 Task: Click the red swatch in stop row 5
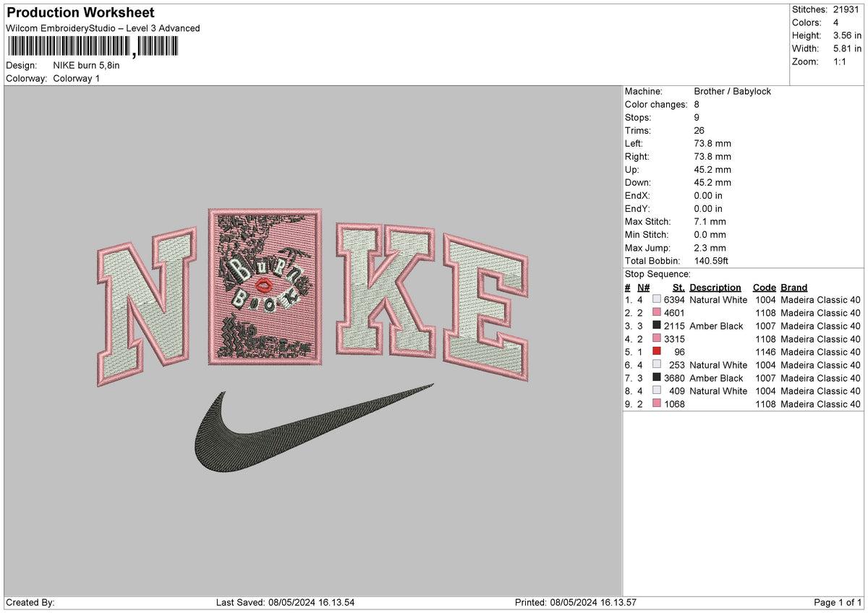pyautogui.click(x=657, y=352)
